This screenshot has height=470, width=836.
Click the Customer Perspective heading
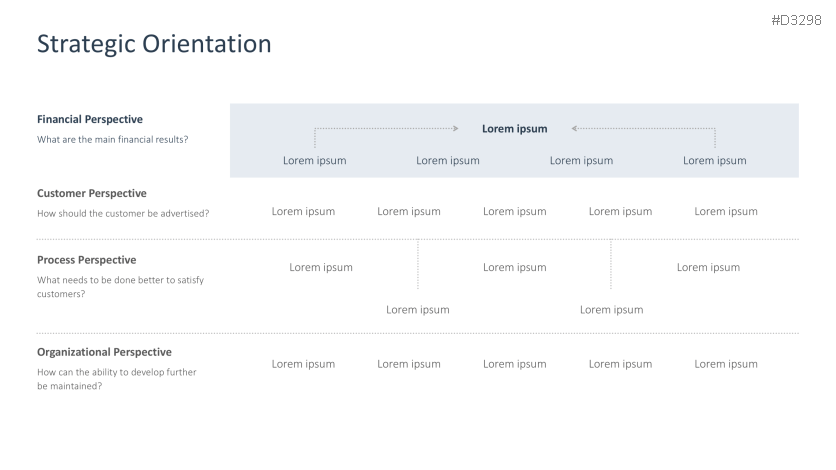click(92, 193)
